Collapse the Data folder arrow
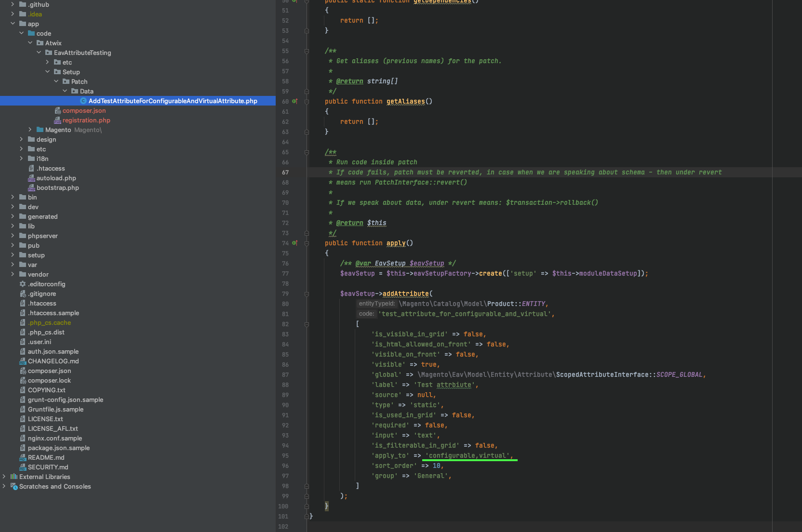Screen dimensions: 802x532 (x=65, y=91)
